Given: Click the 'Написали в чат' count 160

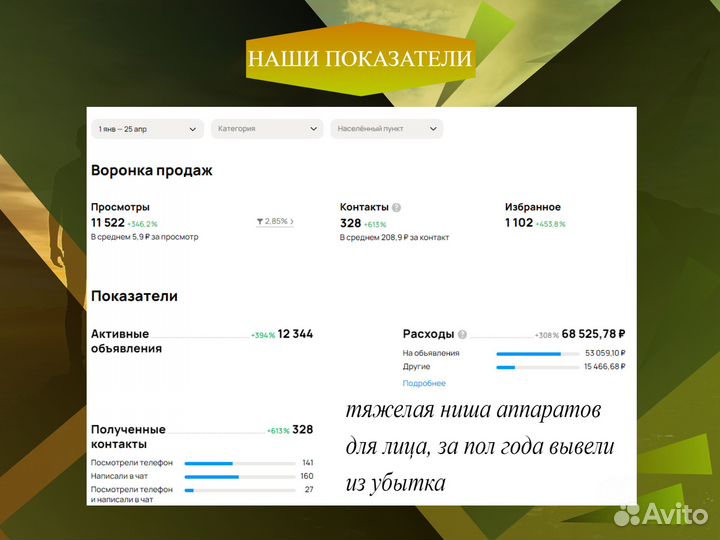Looking at the screenshot, I should pyautogui.click(x=307, y=476).
